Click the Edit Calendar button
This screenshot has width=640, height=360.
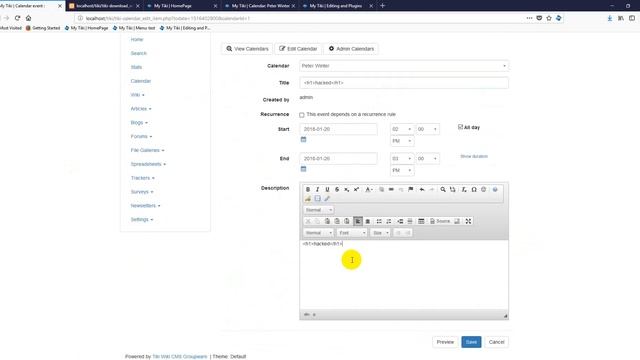coord(298,49)
